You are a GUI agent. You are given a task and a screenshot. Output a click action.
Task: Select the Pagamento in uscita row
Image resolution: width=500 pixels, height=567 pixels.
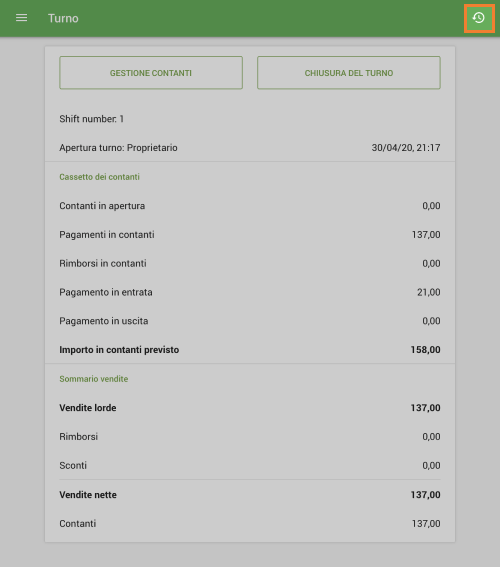pos(250,321)
